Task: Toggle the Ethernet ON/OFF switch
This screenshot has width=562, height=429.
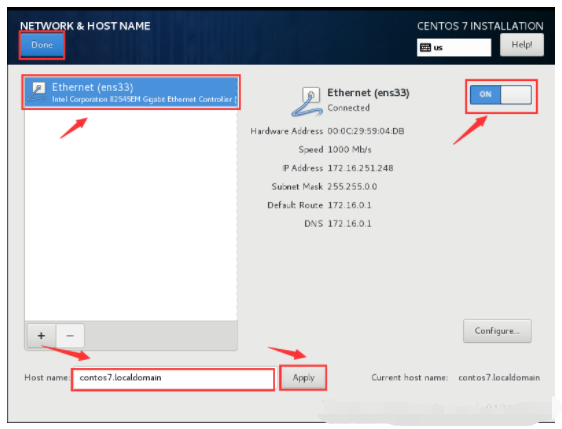Action: tap(501, 95)
